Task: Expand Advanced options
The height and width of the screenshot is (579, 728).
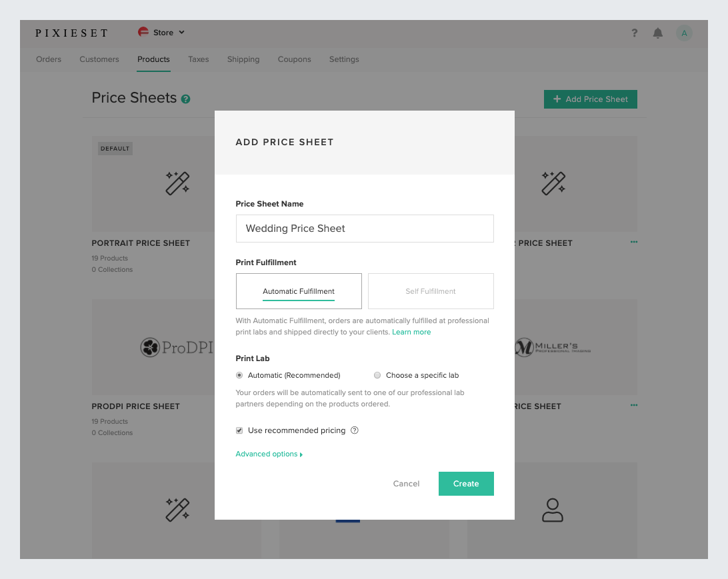Action: point(269,454)
